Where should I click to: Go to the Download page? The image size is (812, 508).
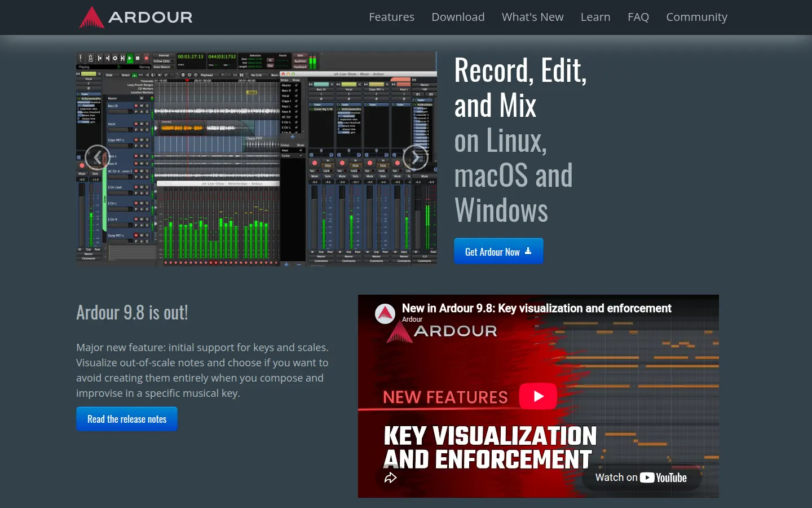pos(458,17)
